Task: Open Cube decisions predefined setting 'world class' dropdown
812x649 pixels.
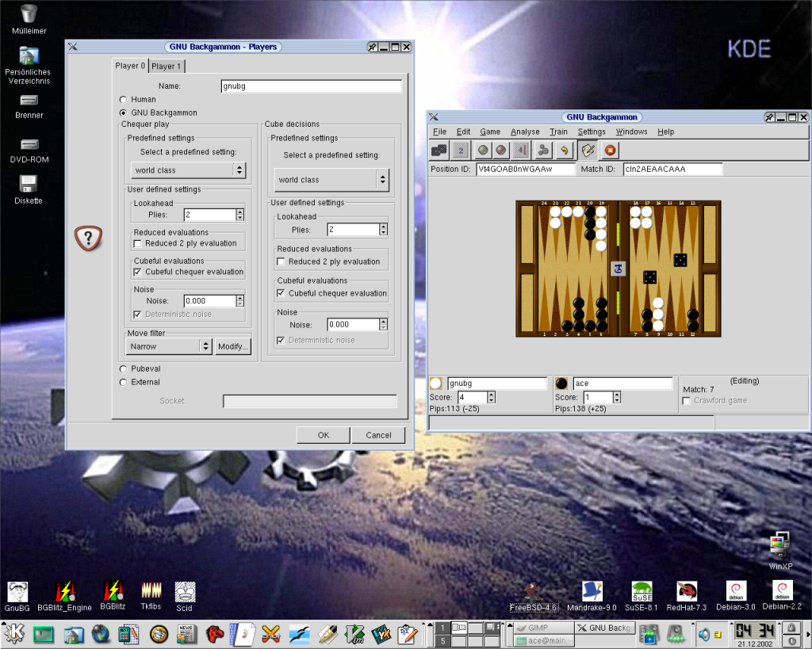Action: click(331, 180)
